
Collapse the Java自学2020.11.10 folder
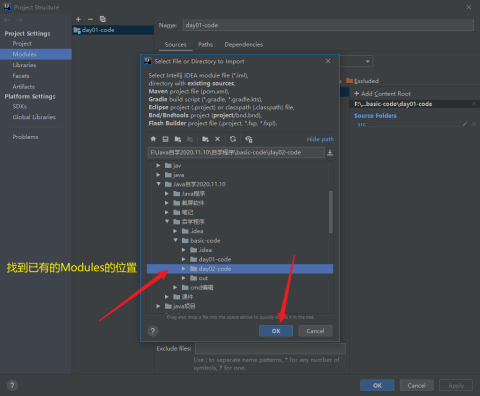[x=159, y=184]
